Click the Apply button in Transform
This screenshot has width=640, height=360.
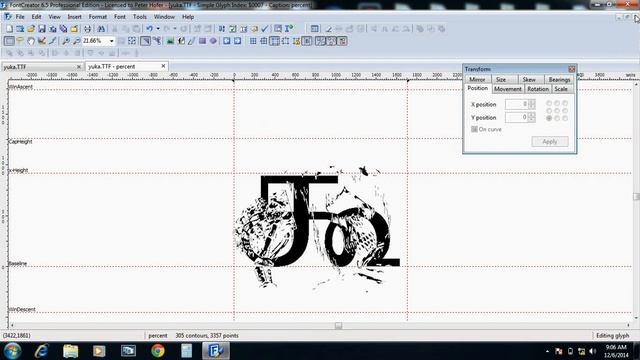[x=550, y=142]
